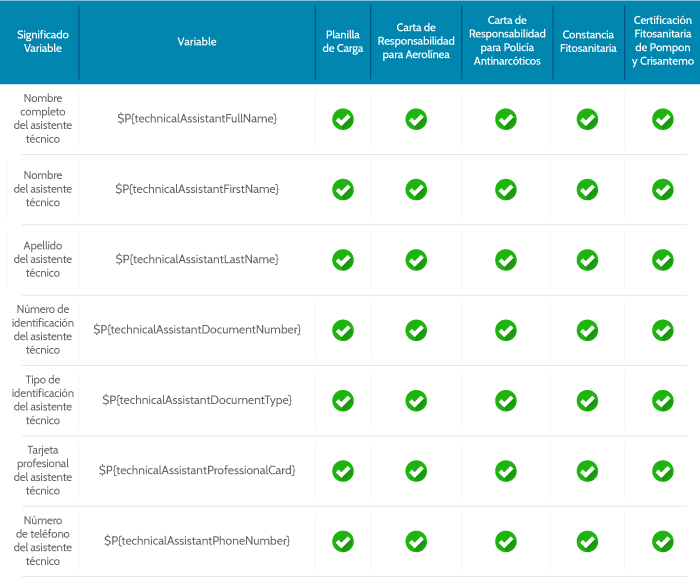Click 'Número de identificación del asistente técnico' cell
Screen dimensions: 700x583
(43, 329)
